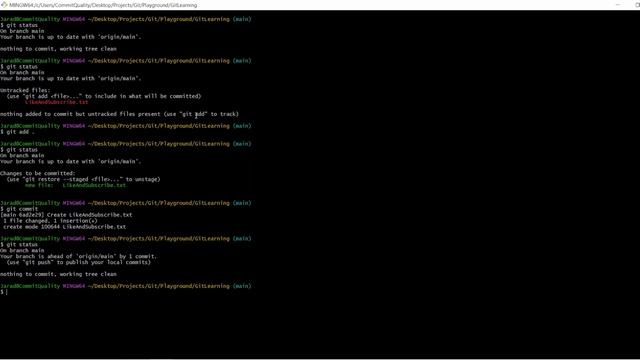640x360 pixels.
Task: Click the window title showing the GitLearning path
Action: [x=103, y=5]
